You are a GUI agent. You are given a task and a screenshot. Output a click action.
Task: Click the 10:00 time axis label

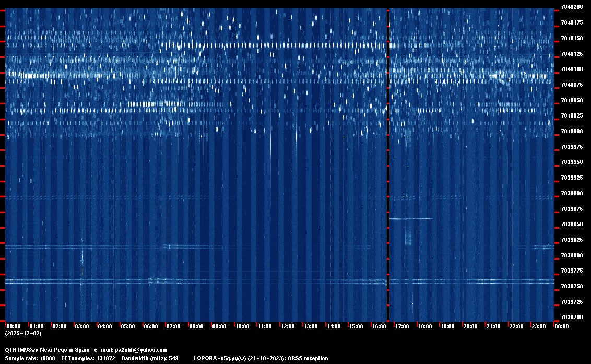[x=242, y=326]
